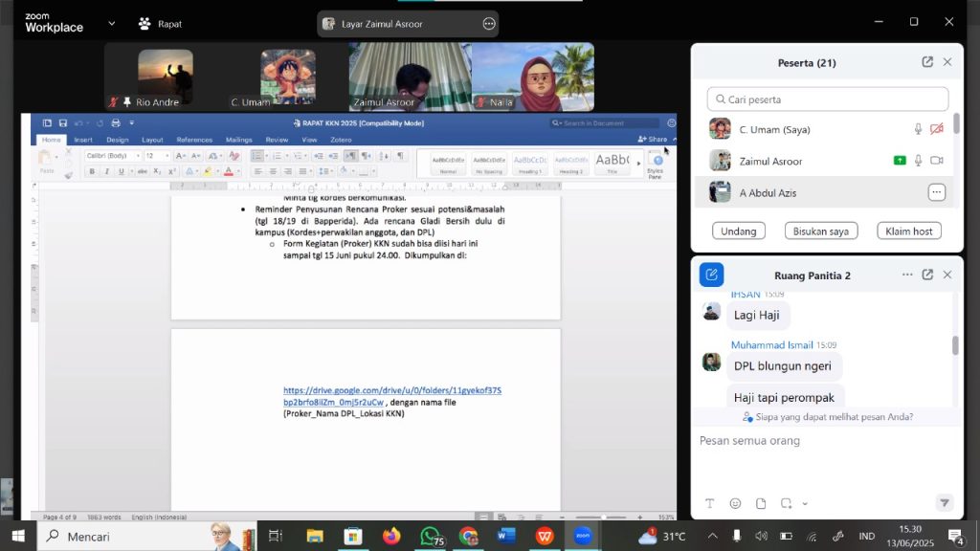Open the Rapat meeting tab

(160, 23)
